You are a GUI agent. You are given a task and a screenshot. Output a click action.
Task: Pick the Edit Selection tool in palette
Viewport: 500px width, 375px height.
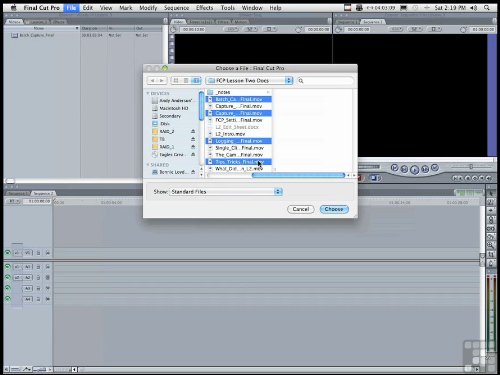coord(491,202)
